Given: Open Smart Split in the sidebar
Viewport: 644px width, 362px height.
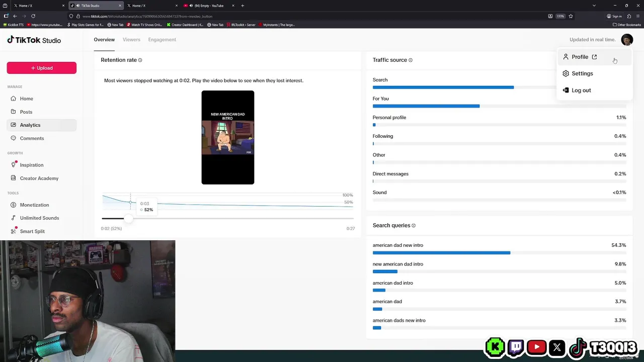Looking at the screenshot, I should coord(42,231).
